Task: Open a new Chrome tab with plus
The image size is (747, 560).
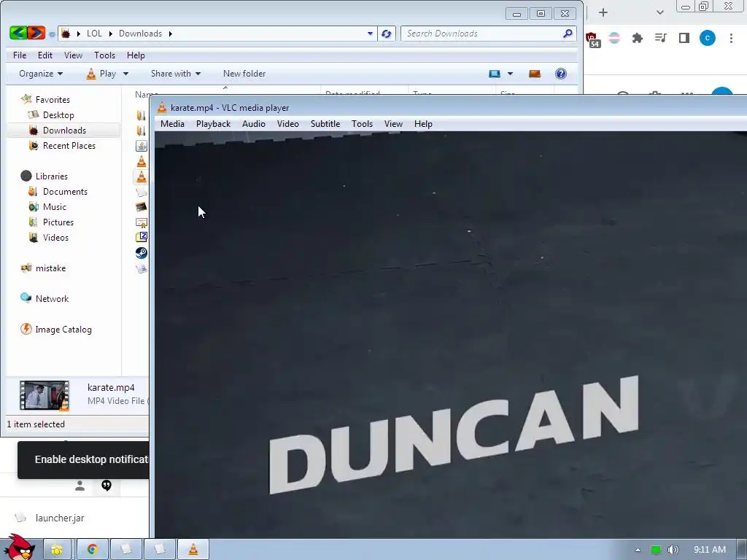Action: pos(603,12)
